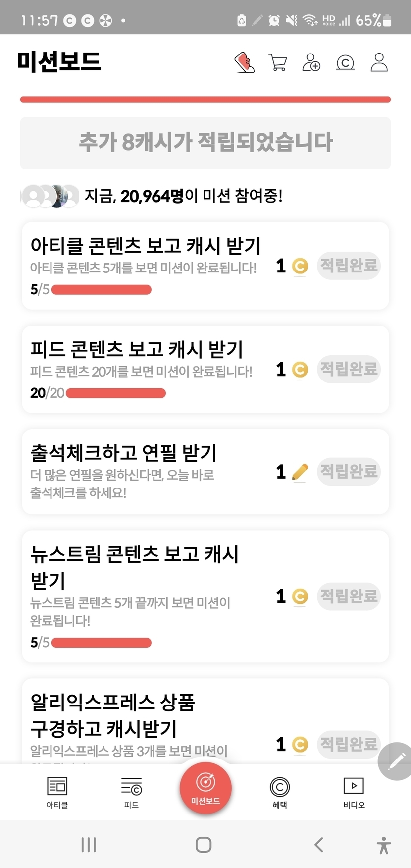Open the 혜택 benefits tab
This screenshot has width=411, height=868.
point(280,792)
